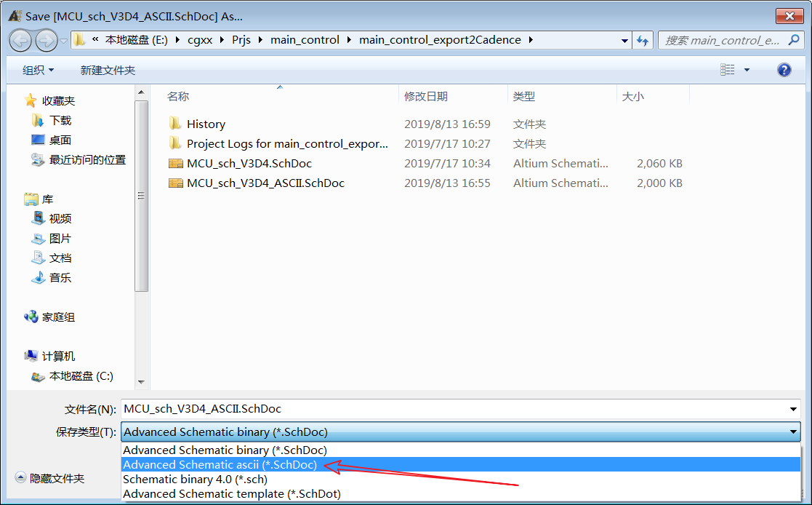Open 最近访问的位置 in favorites
Image resolution: width=812 pixels, height=505 pixels.
pos(79,159)
